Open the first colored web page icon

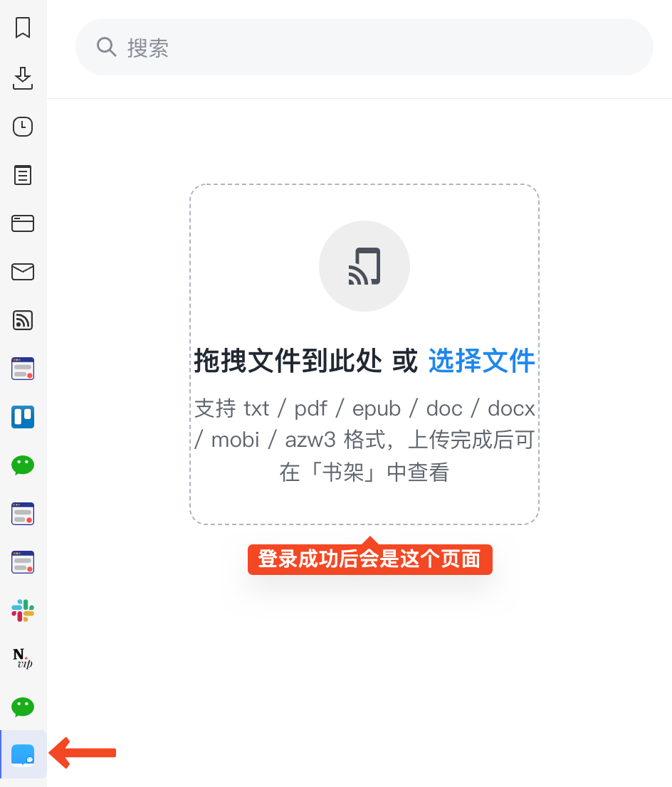23,369
